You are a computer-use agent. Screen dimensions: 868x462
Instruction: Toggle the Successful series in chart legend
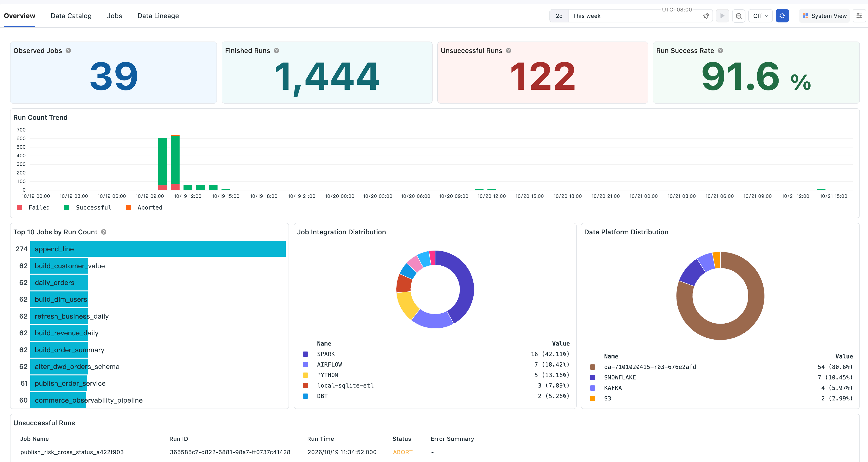88,208
